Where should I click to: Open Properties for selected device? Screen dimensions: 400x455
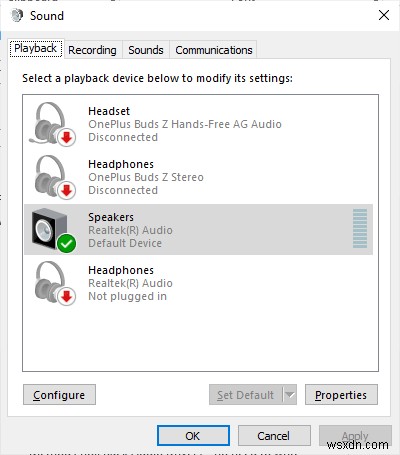pos(341,395)
